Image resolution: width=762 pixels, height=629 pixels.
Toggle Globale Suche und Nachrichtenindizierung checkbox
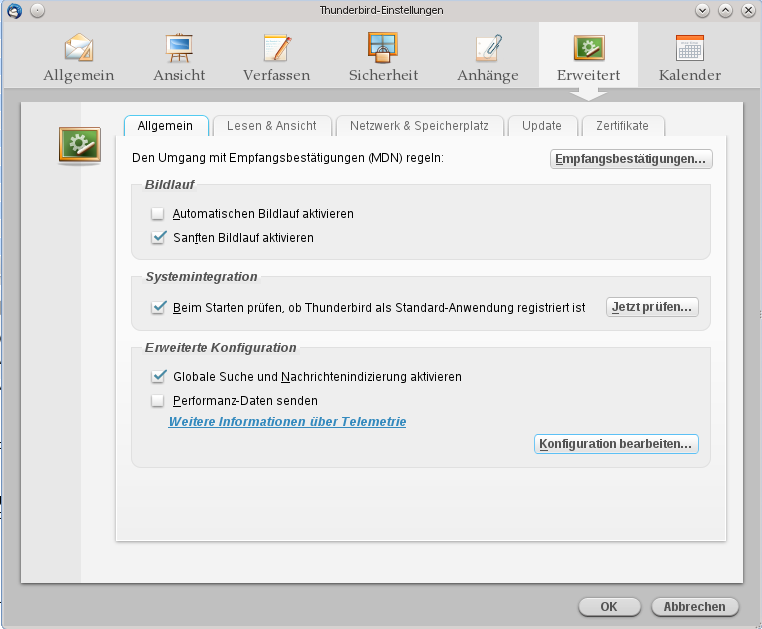(158, 377)
